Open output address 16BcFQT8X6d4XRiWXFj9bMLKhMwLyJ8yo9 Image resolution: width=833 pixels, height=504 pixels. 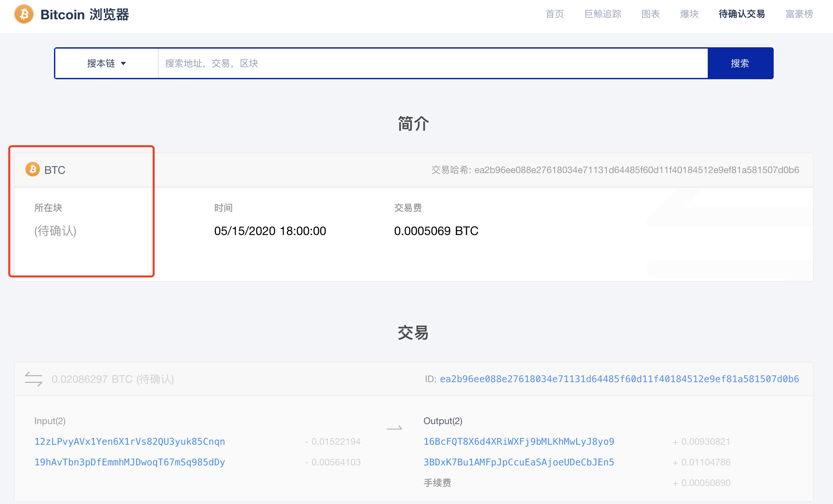519,441
